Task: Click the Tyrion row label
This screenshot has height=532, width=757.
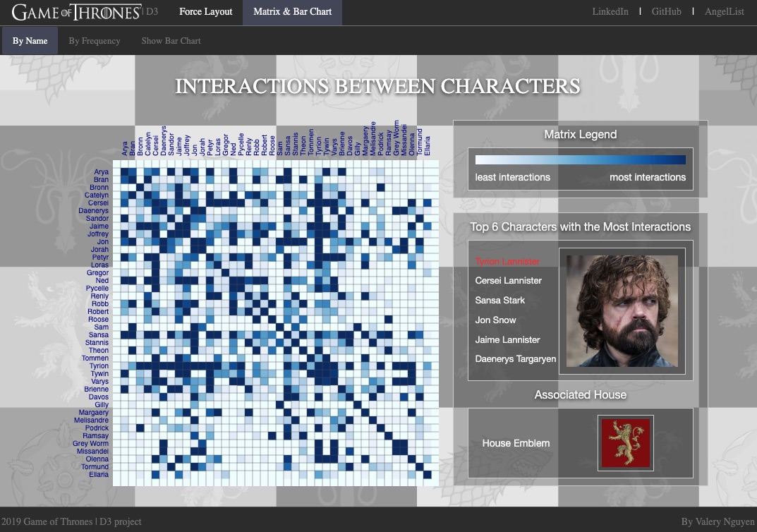Action: 99,366
